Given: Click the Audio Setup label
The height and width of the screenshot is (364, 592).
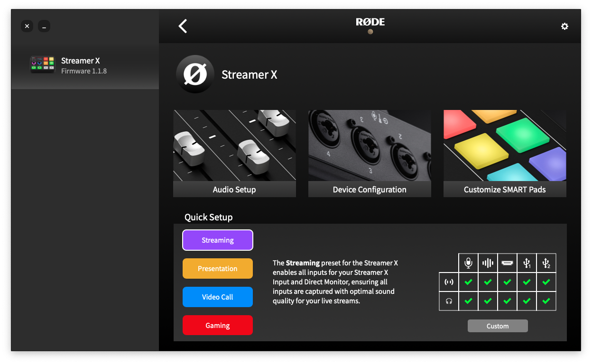Looking at the screenshot, I should 234,190.
